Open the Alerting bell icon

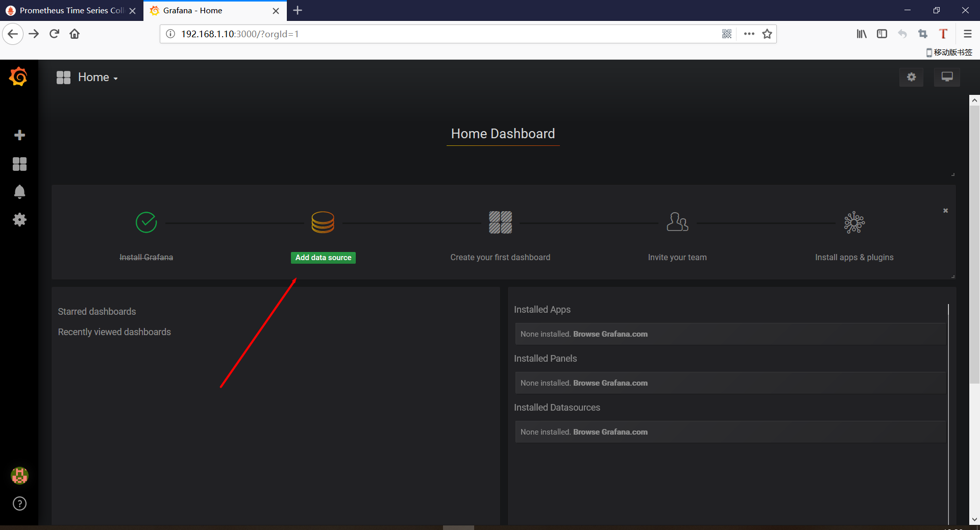point(19,192)
